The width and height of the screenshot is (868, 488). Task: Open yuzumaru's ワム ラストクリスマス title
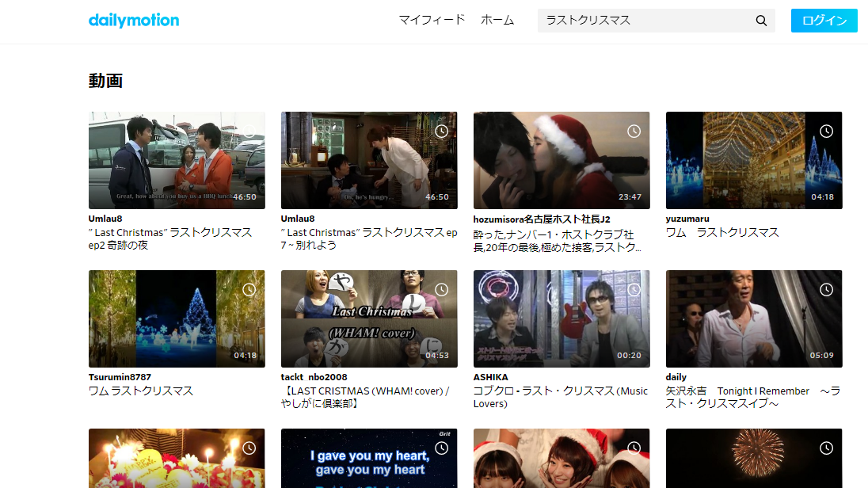click(721, 233)
